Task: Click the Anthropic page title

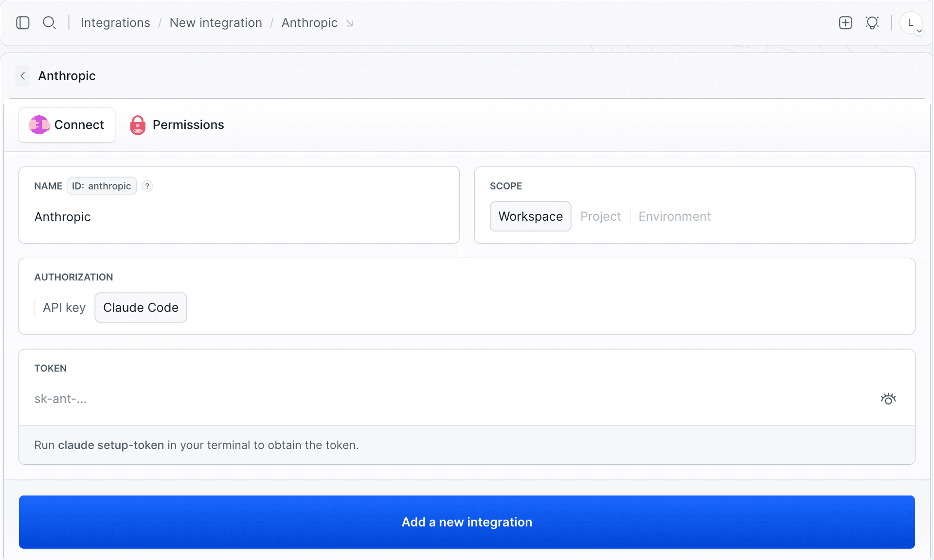Action: pyautogui.click(x=67, y=76)
